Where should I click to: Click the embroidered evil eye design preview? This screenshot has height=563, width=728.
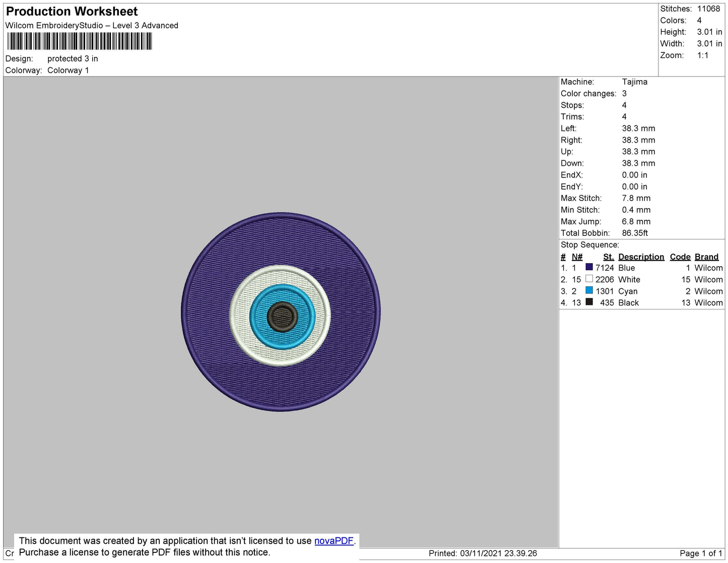[281, 312]
